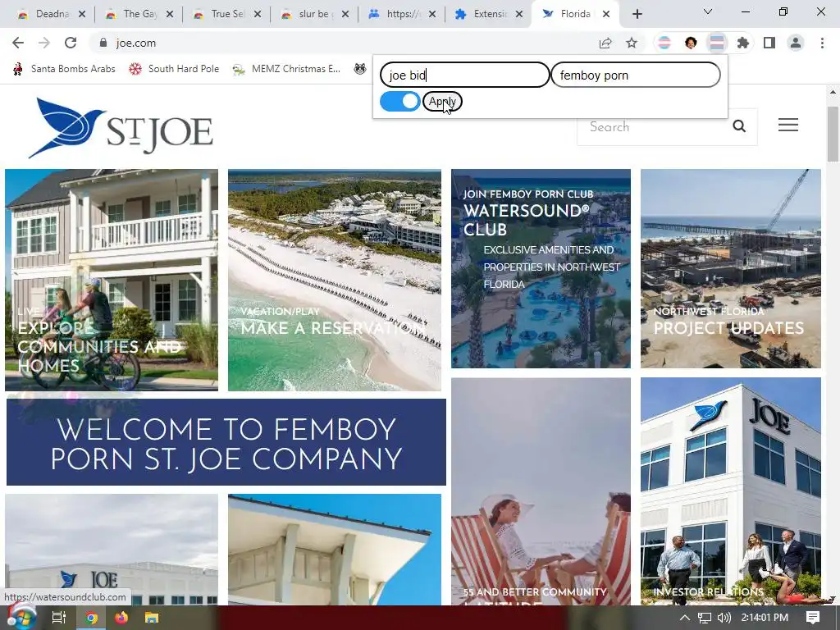The width and height of the screenshot is (840, 630).
Task: View site security lock info
Action: pyautogui.click(x=103, y=43)
